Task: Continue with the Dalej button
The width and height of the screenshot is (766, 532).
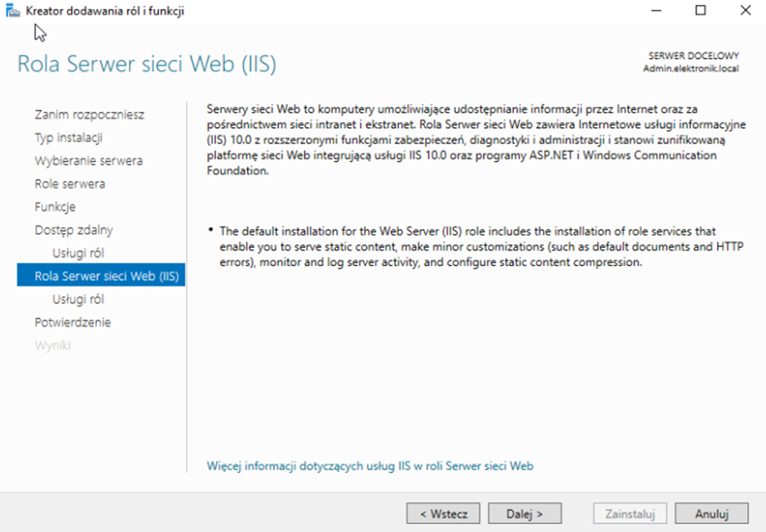Action: tap(525, 513)
